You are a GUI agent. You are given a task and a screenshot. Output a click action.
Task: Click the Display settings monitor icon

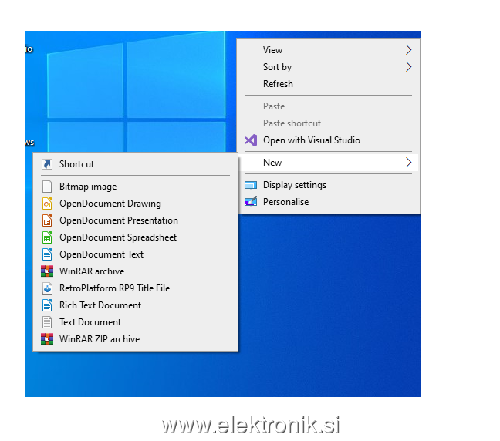251,185
